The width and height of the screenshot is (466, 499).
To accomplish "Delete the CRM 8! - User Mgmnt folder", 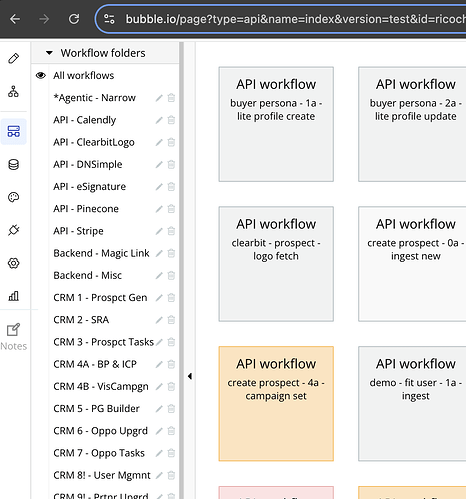I will pyautogui.click(x=171, y=475).
